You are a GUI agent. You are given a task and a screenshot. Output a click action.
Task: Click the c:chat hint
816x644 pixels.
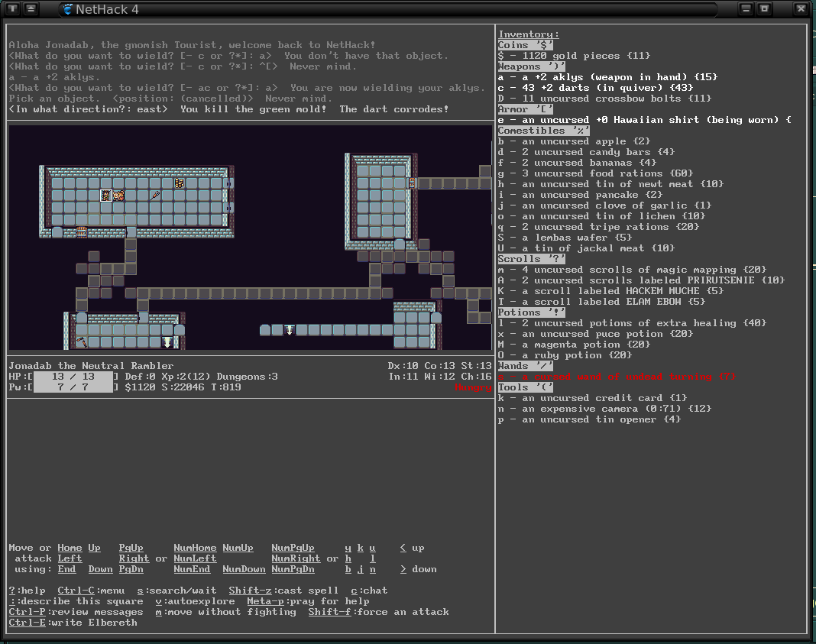(370, 591)
